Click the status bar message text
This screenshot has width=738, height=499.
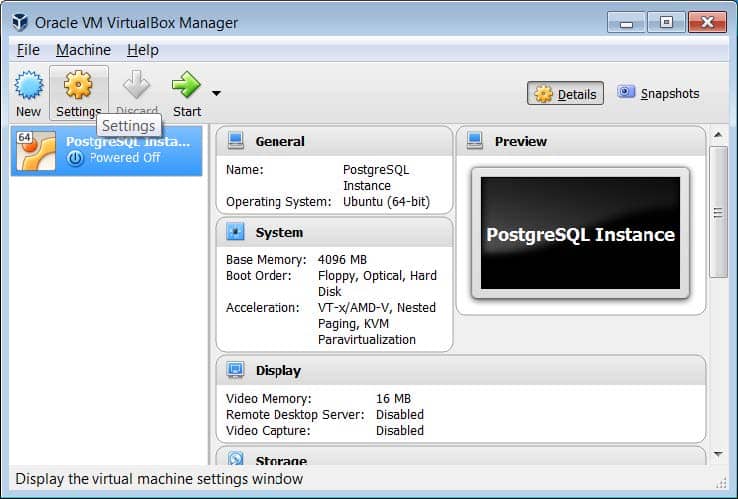coord(159,479)
